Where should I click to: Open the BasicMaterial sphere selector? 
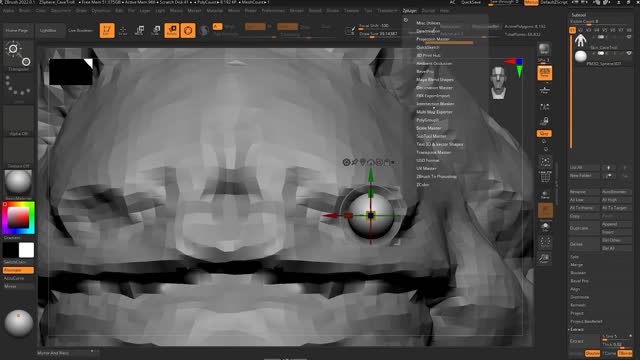18,183
